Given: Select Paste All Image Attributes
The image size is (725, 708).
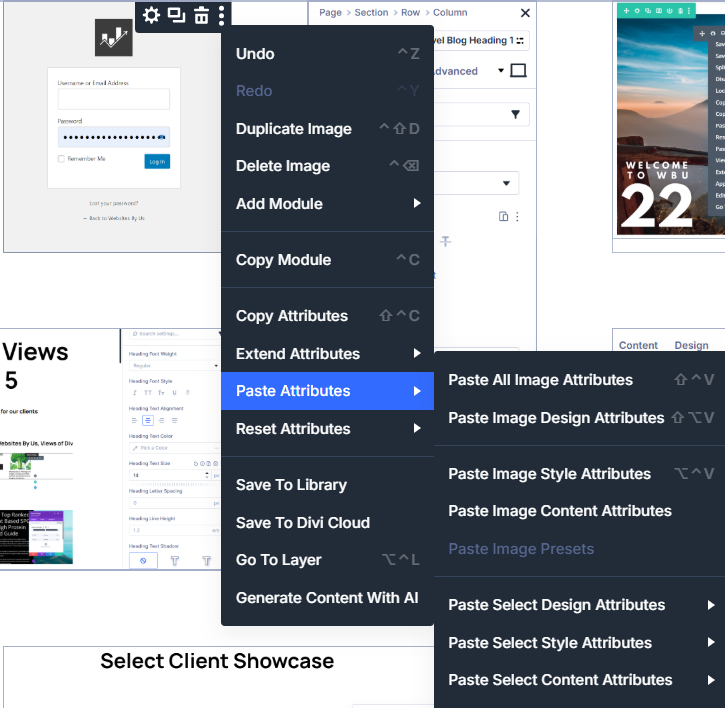Looking at the screenshot, I should pos(540,380).
